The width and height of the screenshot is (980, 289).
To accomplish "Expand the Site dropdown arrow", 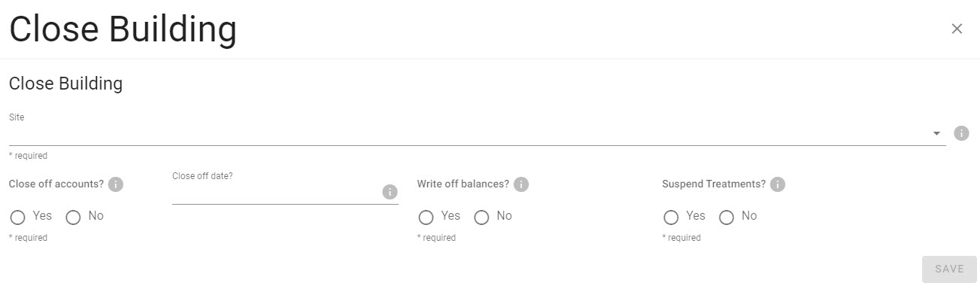I will pyautogui.click(x=936, y=133).
